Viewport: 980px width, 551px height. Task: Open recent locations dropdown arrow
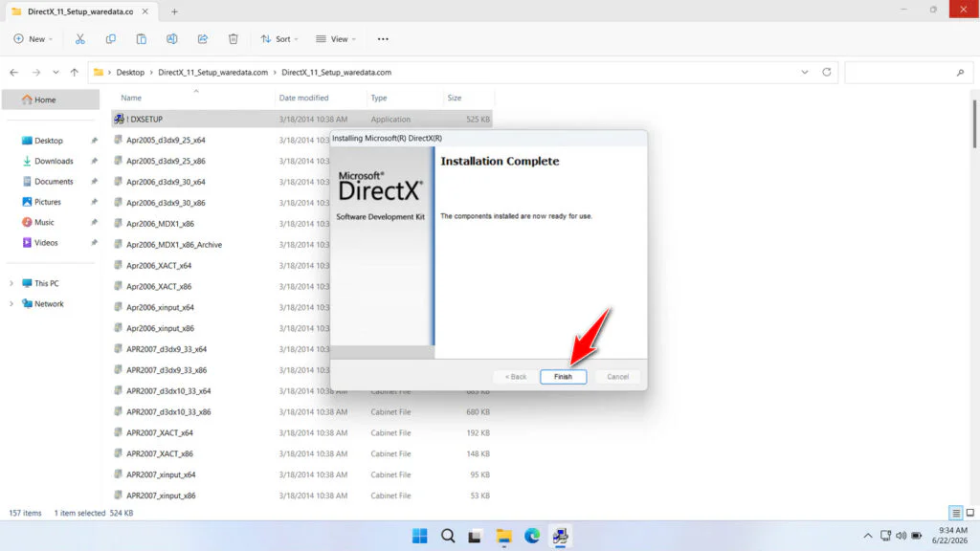pos(56,73)
